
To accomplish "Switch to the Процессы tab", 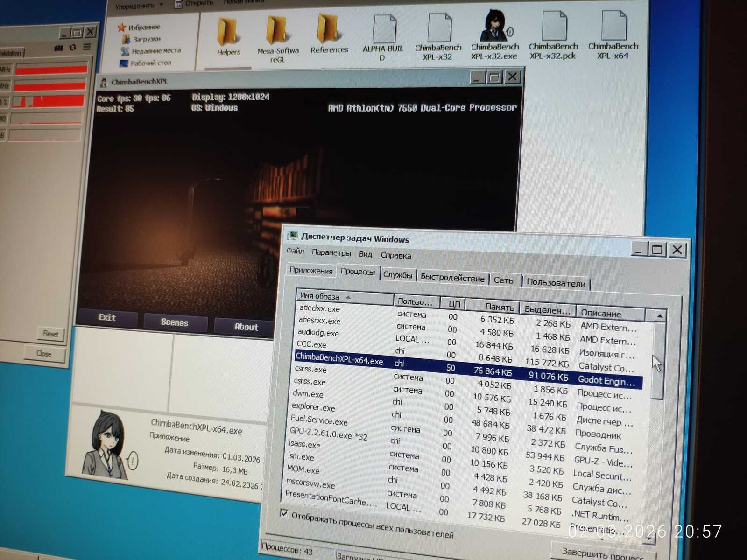I will click(x=358, y=272).
